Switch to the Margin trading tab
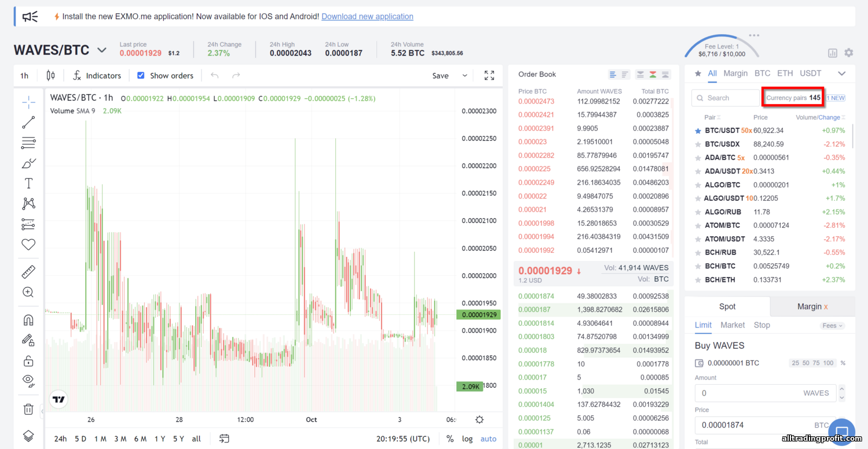 (813, 307)
